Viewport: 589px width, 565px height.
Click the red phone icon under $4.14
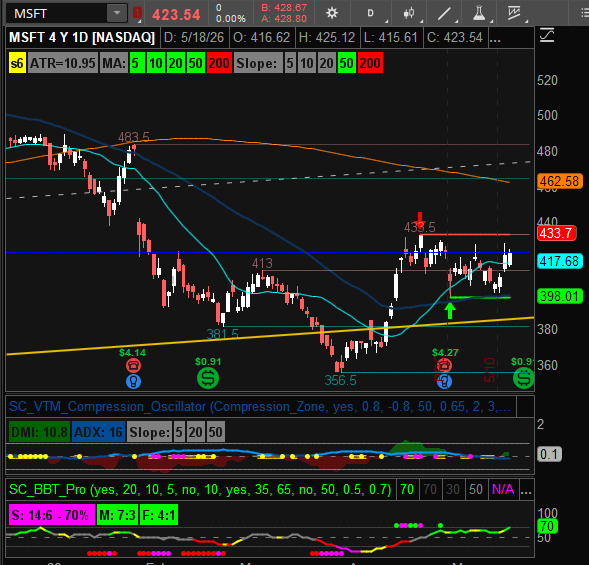133,365
